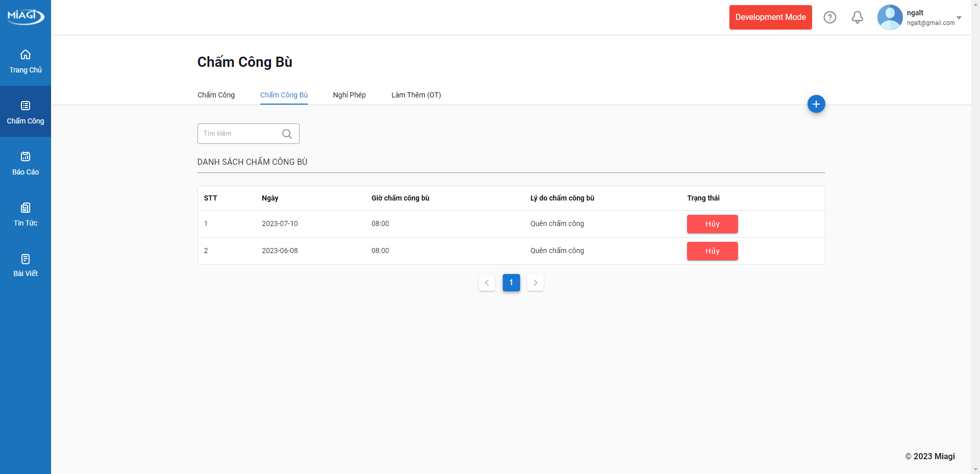
Task: Click the ngalt user avatar
Action: pyautogui.click(x=890, y=17)
